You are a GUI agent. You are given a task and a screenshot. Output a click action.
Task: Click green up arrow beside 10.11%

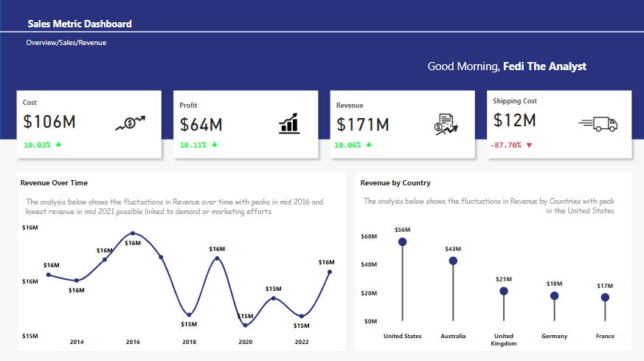click(x=215, y=144)
